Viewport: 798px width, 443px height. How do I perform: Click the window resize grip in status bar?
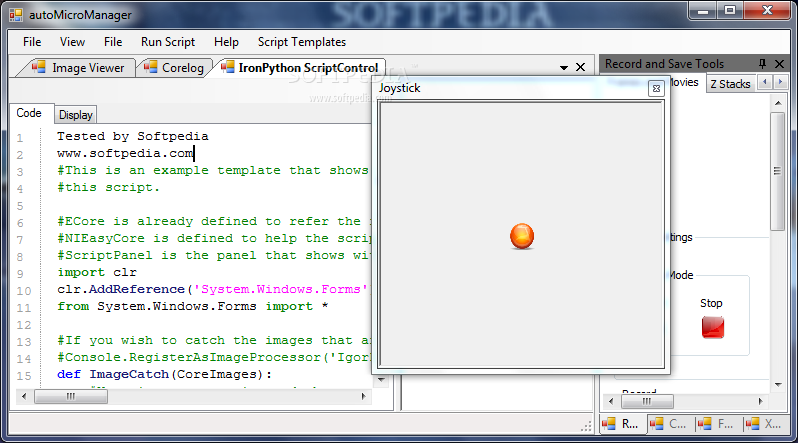click(586, 426)
